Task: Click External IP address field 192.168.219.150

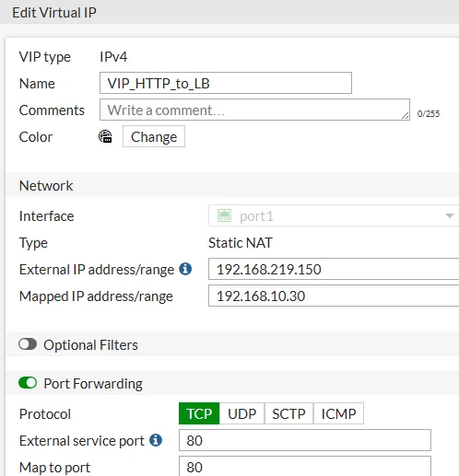Action: click(x=334, y=269)
